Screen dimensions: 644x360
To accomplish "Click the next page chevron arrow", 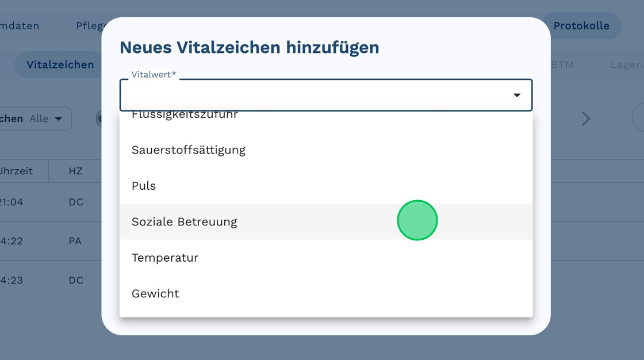I will tap(585, 118).
